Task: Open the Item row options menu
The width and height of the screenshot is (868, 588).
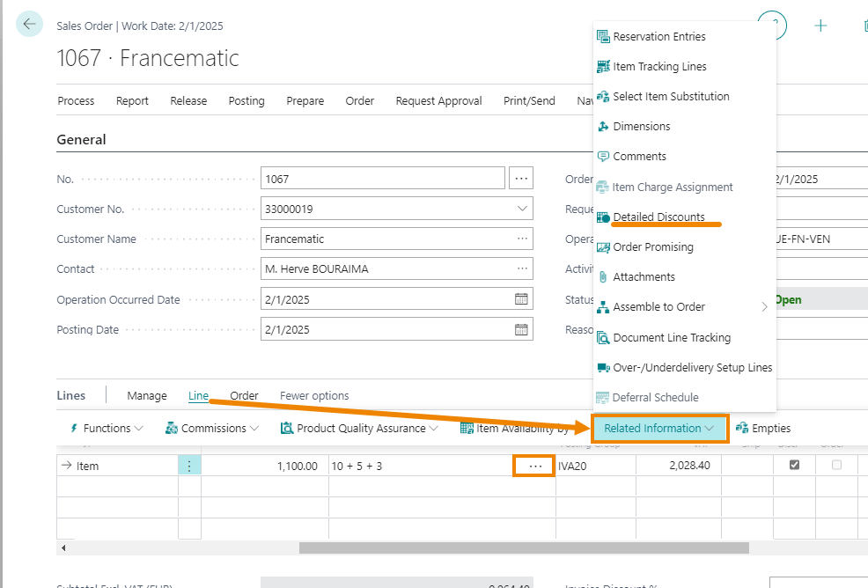Action: tap(189, 466)
